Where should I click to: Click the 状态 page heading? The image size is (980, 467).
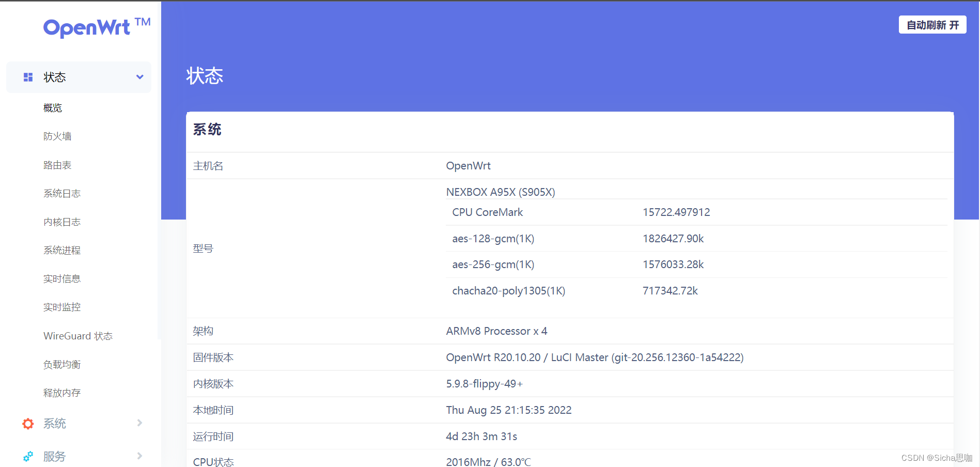pos(205,76)
